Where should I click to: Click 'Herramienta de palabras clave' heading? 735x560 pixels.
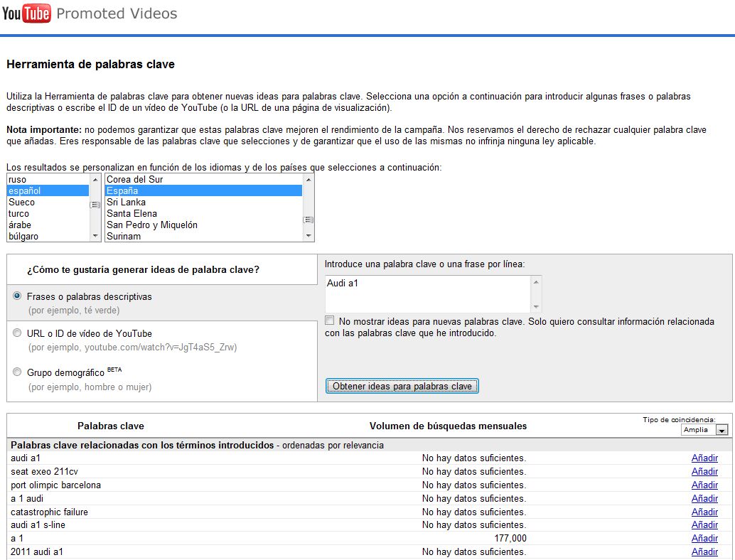pyautogui.click(x=90, y=64)
